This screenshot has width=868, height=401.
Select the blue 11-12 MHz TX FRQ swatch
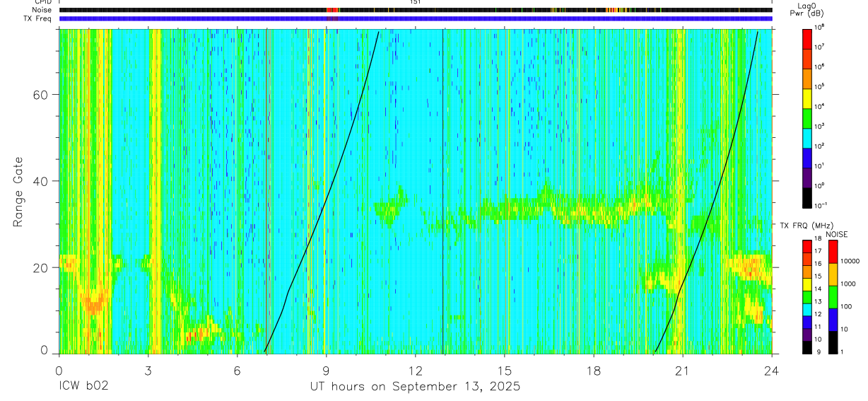click(808, 322)
